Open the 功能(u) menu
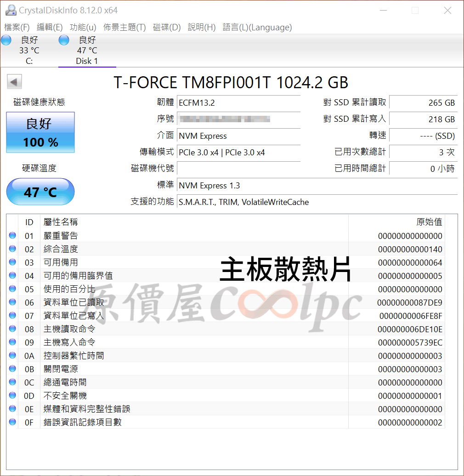The image size is (464, 476). pos(83,27)
